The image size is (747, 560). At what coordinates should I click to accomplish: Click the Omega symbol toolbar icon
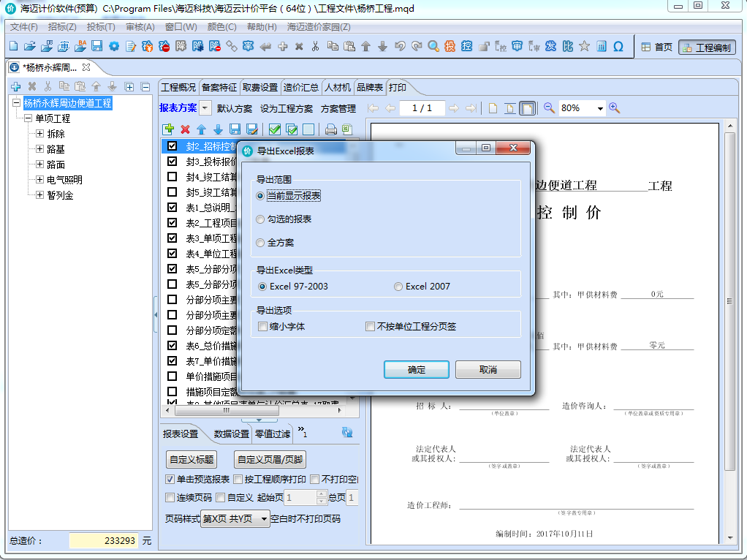[618, 46]
